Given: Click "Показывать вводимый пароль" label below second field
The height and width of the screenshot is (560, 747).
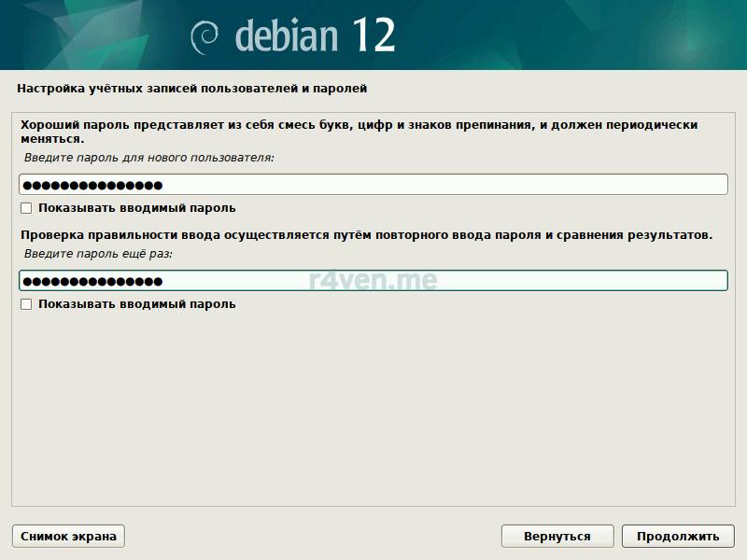Looking at the screenshot, I should pyautogui.click(x=136, y=304).
